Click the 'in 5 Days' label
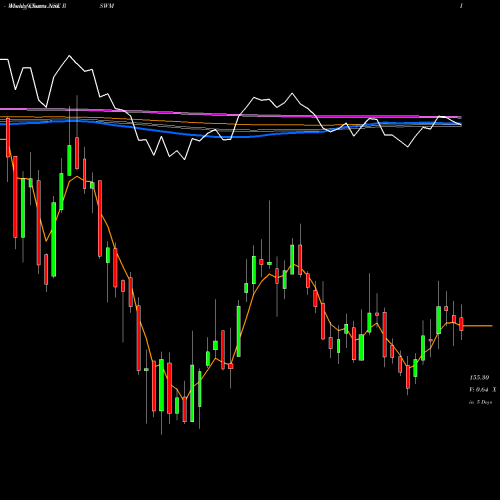This screenshot has width=500, height=500. click(x=480, y=402)
